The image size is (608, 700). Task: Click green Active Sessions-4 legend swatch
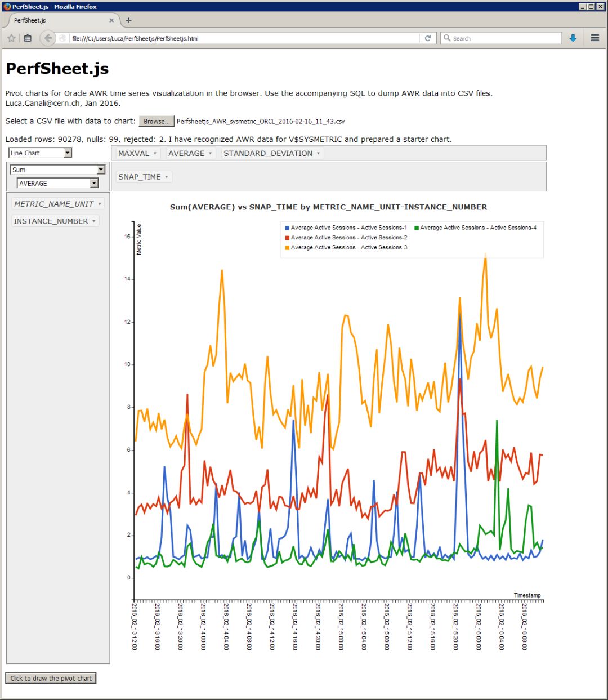pyautogui.click(x=417, y=228)
